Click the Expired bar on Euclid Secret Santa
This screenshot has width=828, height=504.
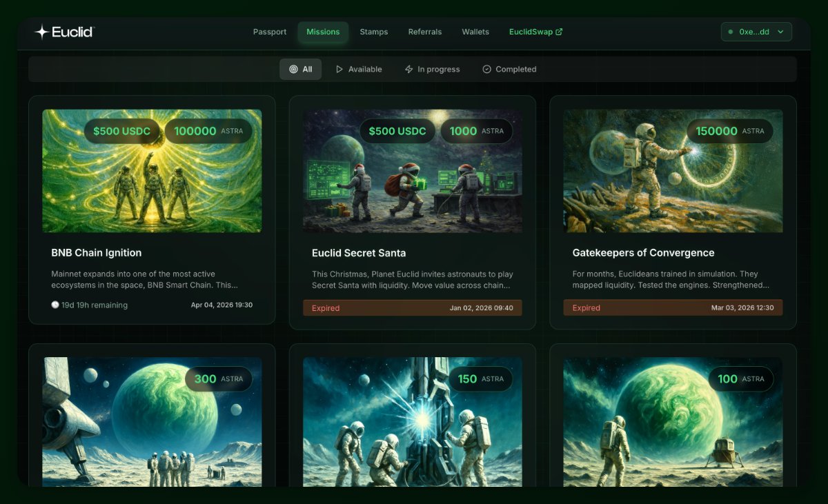pos(413,308)
